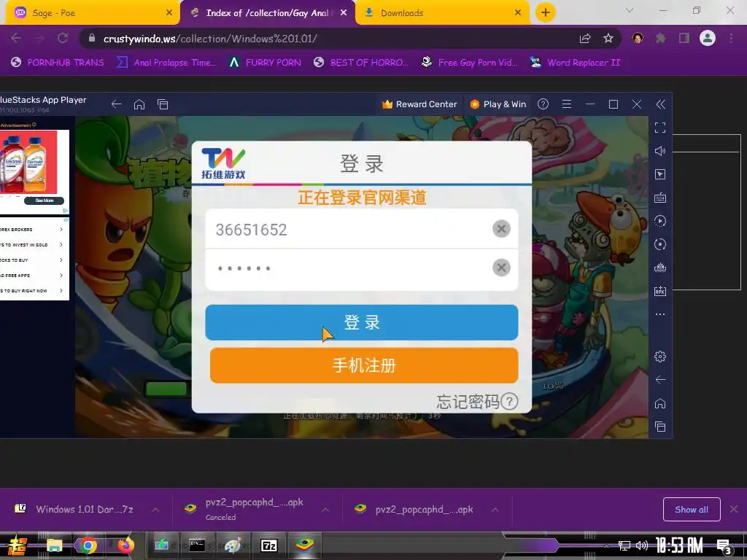
Task: Open the notification center icon
Action: pos(724,546)
